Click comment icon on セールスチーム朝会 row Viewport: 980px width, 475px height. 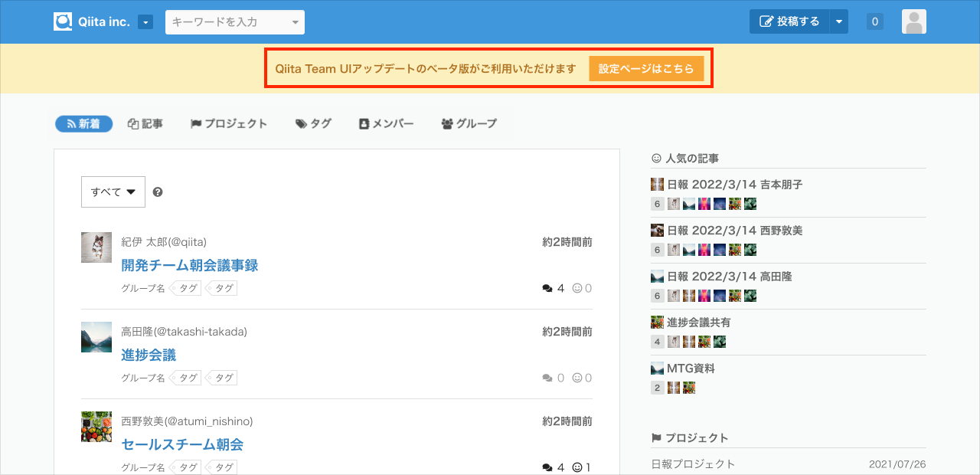tap(547, 467)
